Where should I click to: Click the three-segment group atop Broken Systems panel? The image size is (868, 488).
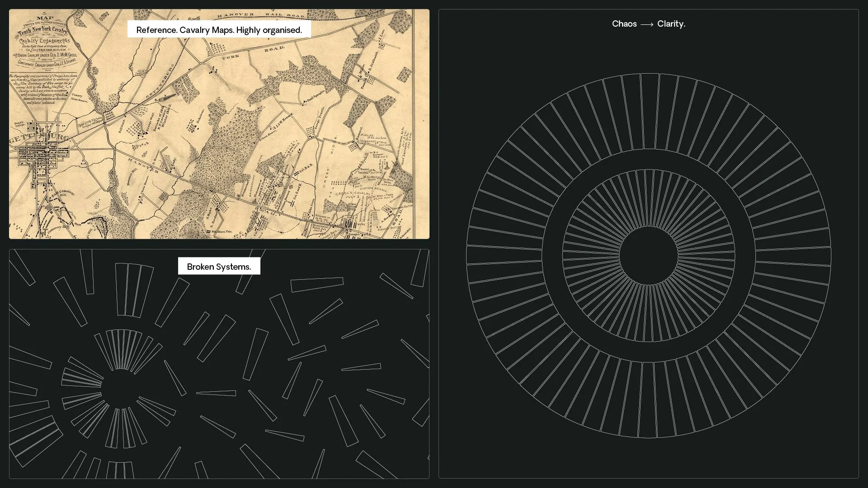pos(134,290)
